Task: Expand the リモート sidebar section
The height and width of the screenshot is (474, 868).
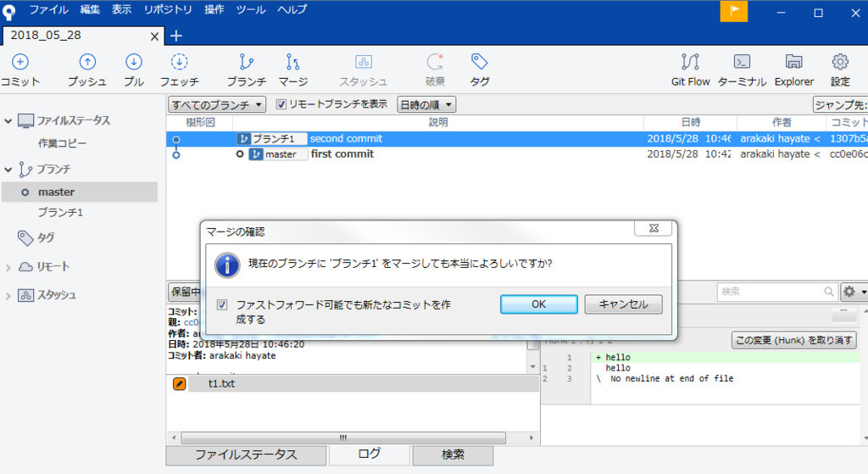Action: point(8,267)
